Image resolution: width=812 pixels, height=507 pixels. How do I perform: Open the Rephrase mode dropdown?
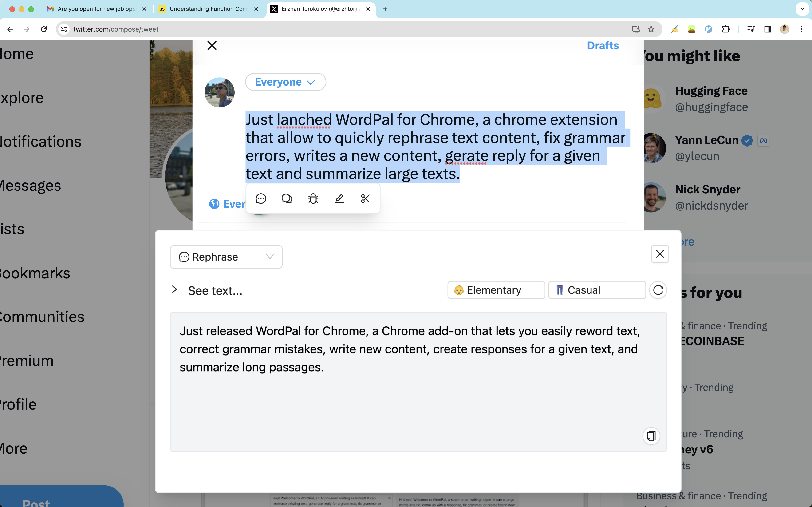pyautogui.click(x=226, y=257)
